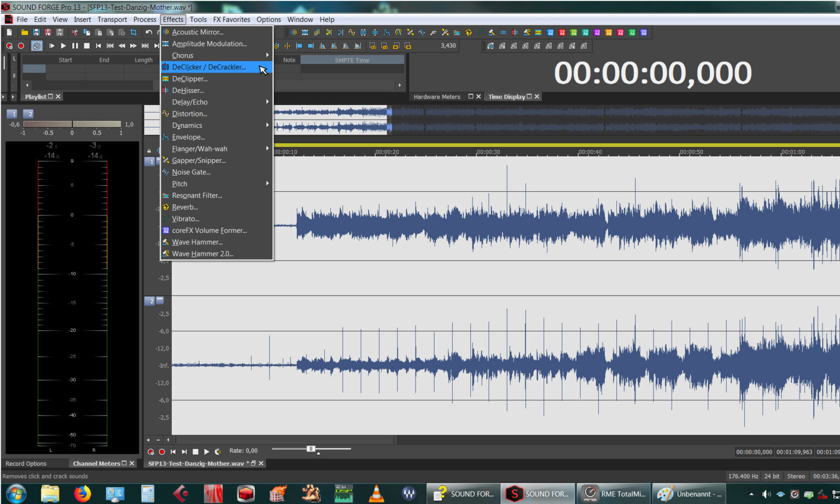The height and width of the screenshot is (504, 840).
Task: Toggle channel 2 button in Channel Meters
Action: tap(30, 114)
